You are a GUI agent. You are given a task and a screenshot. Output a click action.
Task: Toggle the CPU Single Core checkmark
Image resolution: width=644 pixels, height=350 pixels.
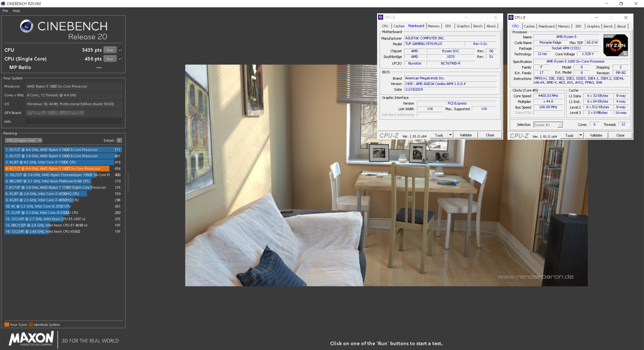[120, 58]
